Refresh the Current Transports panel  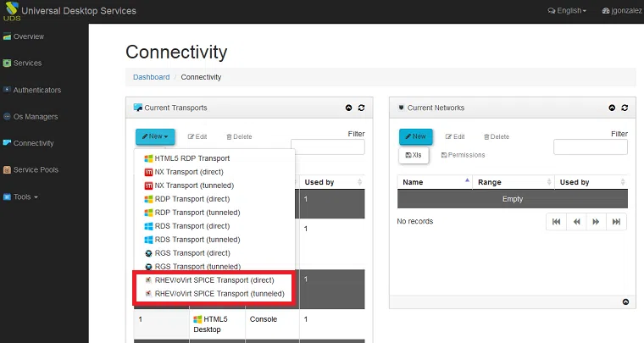click(x=362, y=108)
